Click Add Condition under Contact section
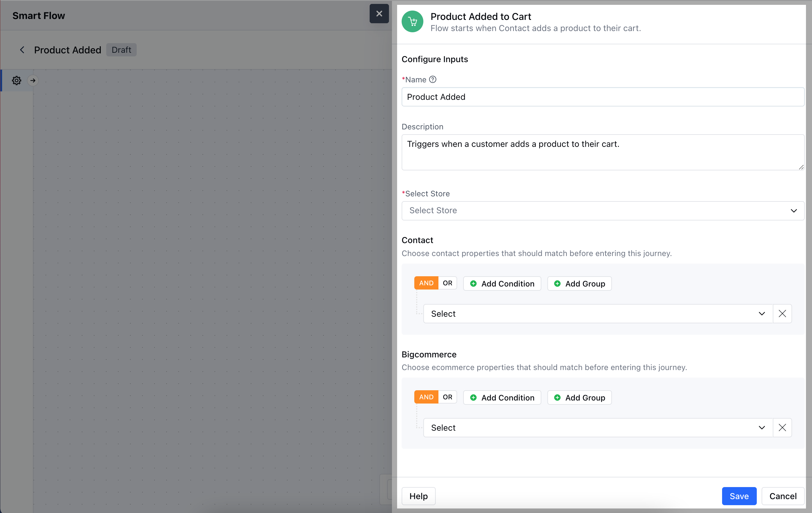The image size is (812, 513). click(502, 283)
